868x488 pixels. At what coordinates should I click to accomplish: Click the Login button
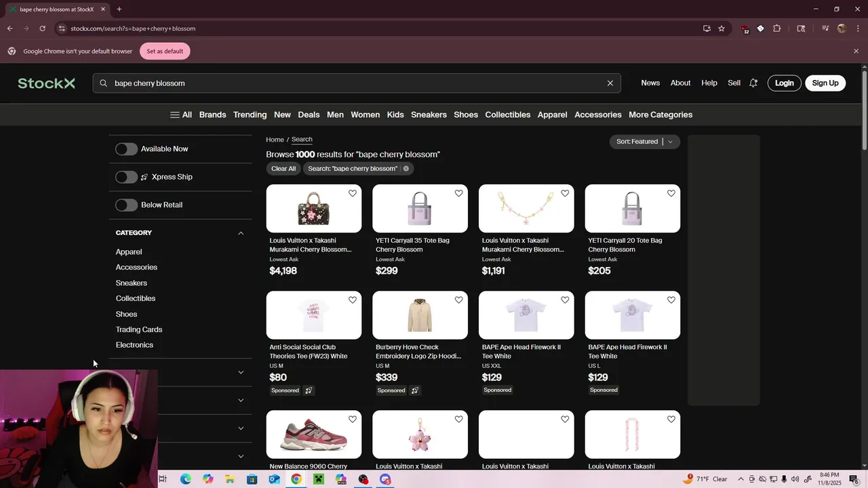click(x=784, y=83)
